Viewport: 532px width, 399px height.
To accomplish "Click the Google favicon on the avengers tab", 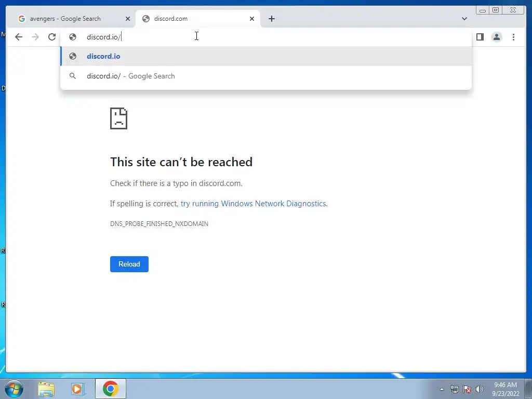I will (22, 19).
